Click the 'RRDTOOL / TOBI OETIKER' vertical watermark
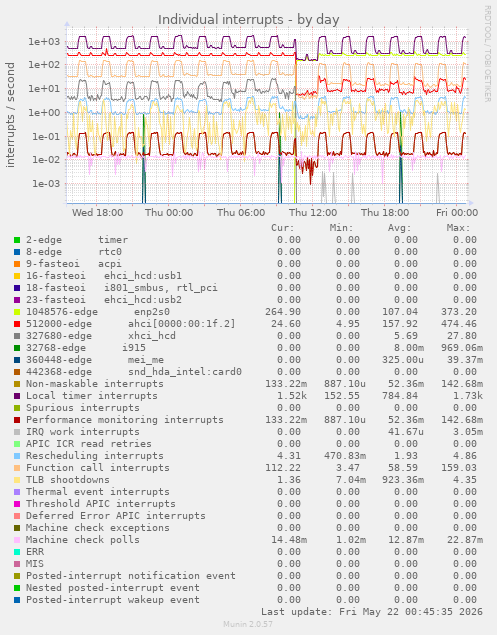 point(487,53)
